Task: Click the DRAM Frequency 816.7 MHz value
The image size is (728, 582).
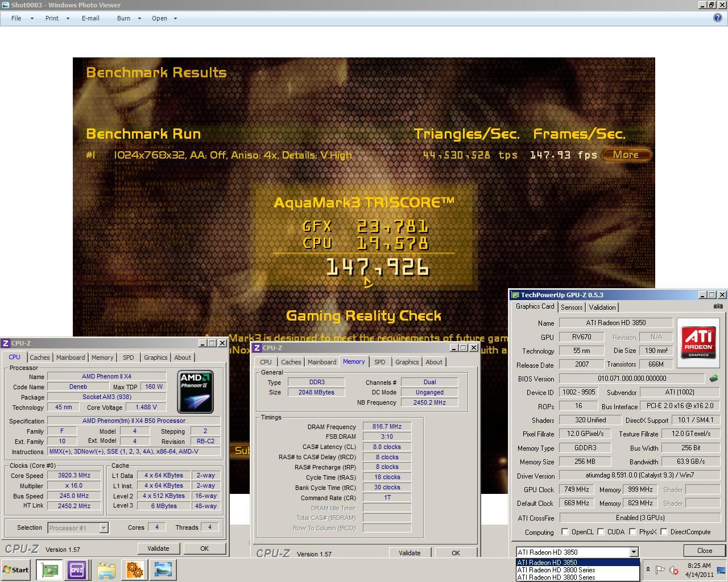Action: [387, 426]
